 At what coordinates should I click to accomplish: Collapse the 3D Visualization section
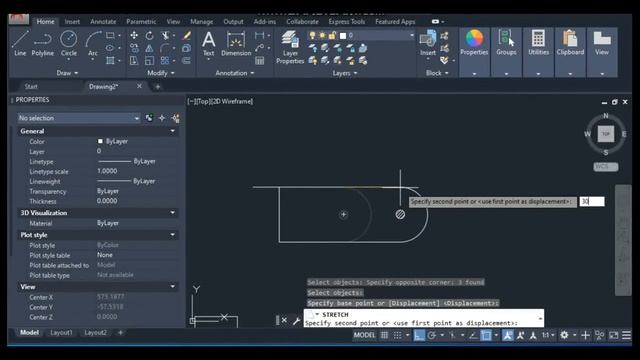click(173, 213)
